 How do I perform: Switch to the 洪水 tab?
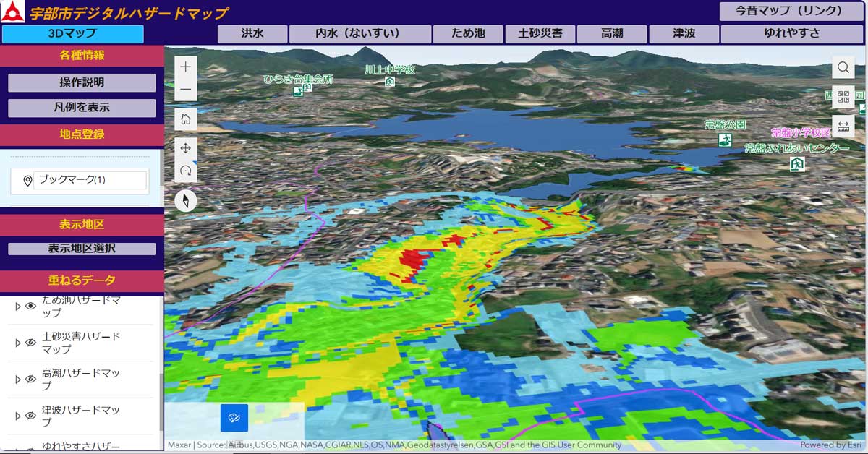252,34
